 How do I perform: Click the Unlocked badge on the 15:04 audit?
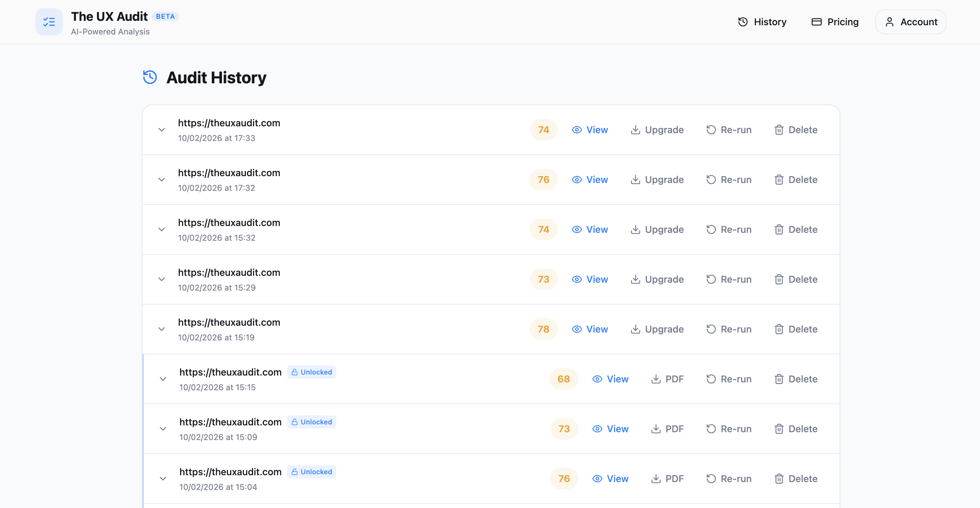(x=311, y=472)
